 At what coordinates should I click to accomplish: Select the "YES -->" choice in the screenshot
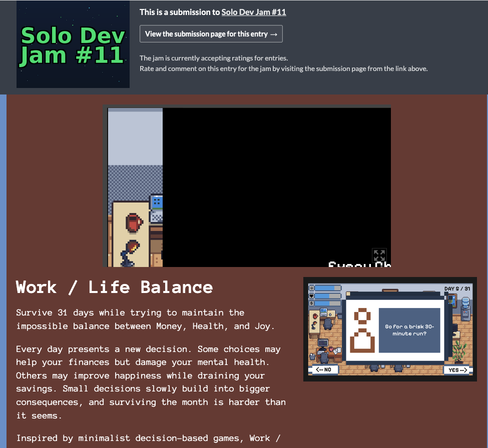[x=457, y=370]
